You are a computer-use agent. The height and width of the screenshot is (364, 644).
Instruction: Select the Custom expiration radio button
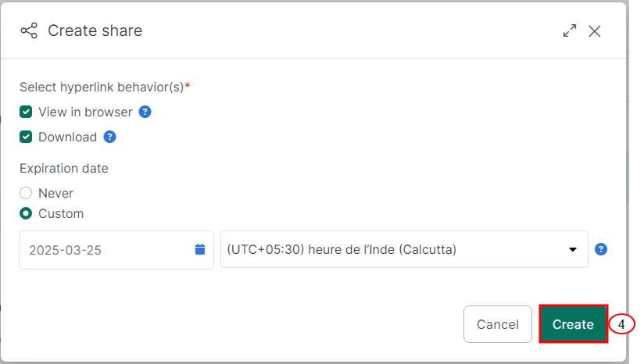pyautogui.click(x=26, y=213)
